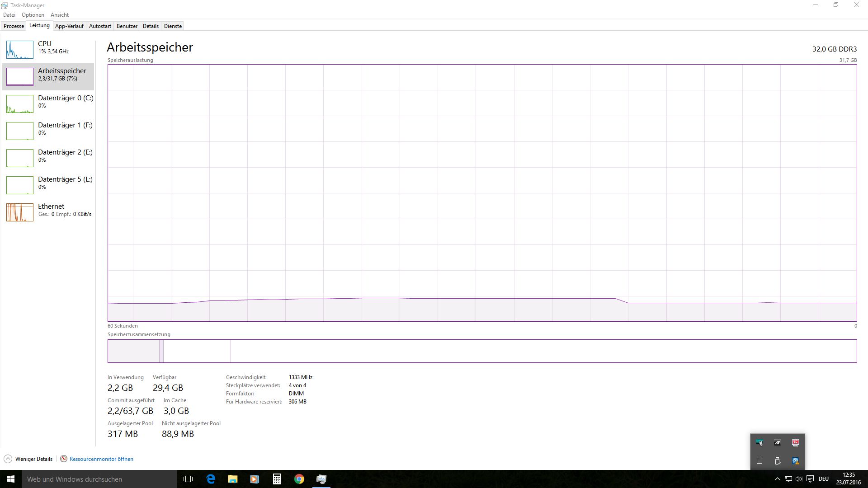
Task: Open volume control speaker icon
Action: coord(799,479)
